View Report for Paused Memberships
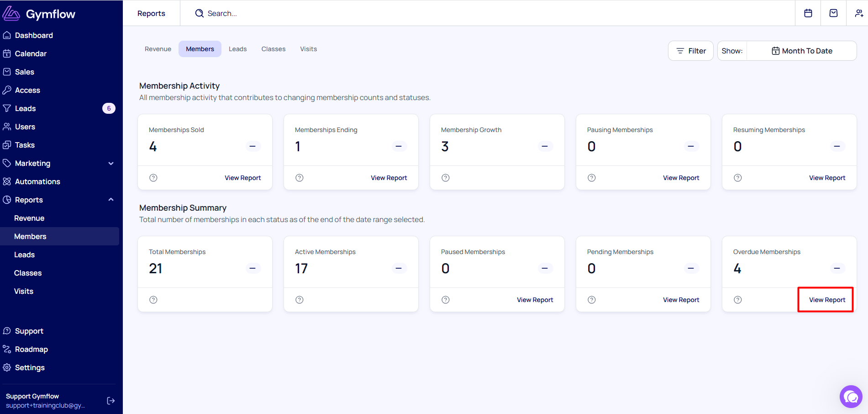The width and height of the screenshot is (868, 414). 535,300
